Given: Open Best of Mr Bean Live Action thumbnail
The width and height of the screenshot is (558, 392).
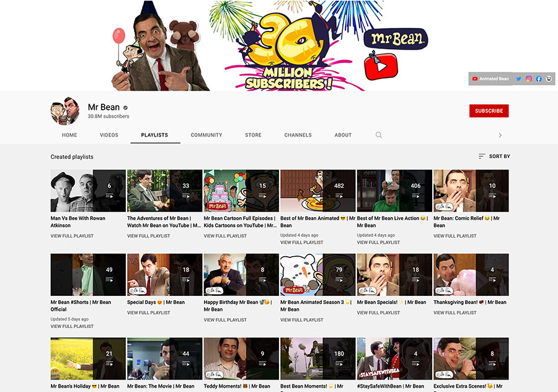Looking at the screenshot, I should tap(394, 191).
